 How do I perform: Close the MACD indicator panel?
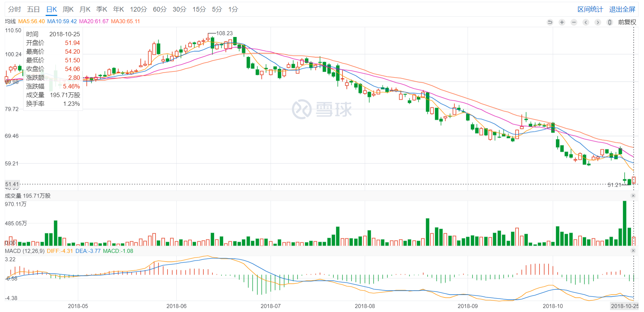[633, 251]
